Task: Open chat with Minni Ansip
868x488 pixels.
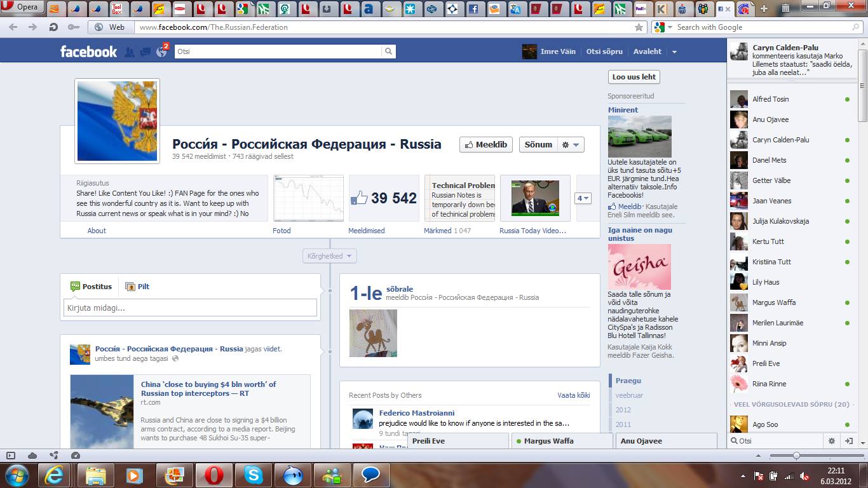Action: (x=790, y=343)
